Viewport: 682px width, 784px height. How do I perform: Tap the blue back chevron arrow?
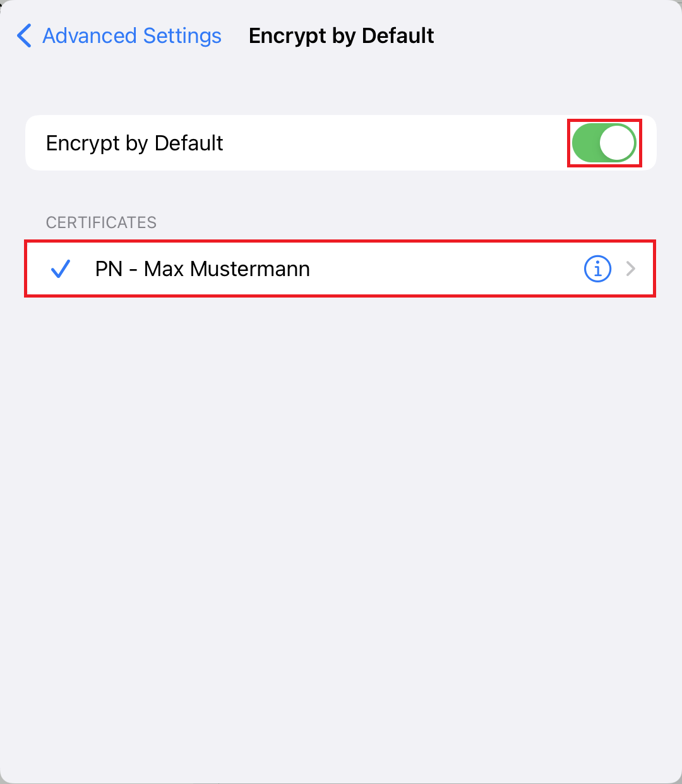pos(24,36)
